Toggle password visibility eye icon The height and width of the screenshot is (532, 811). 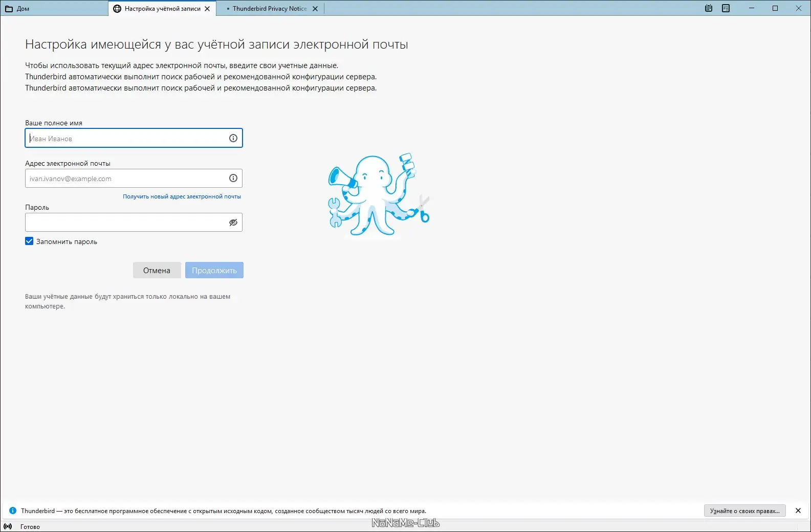233,223
